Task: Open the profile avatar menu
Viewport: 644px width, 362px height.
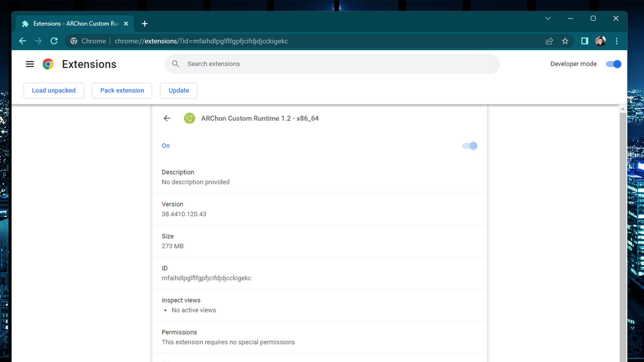Action: [x=600, y=41]
